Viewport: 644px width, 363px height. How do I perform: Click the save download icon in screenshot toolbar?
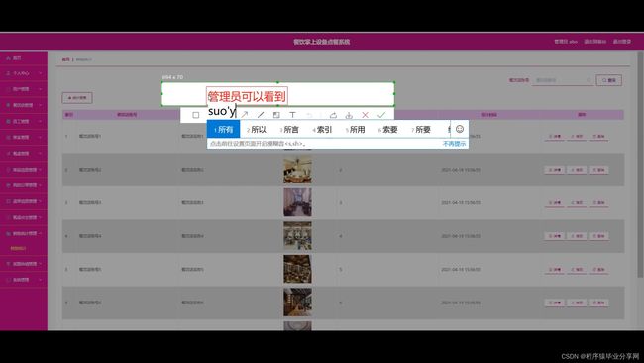click(x=349, y=115)
